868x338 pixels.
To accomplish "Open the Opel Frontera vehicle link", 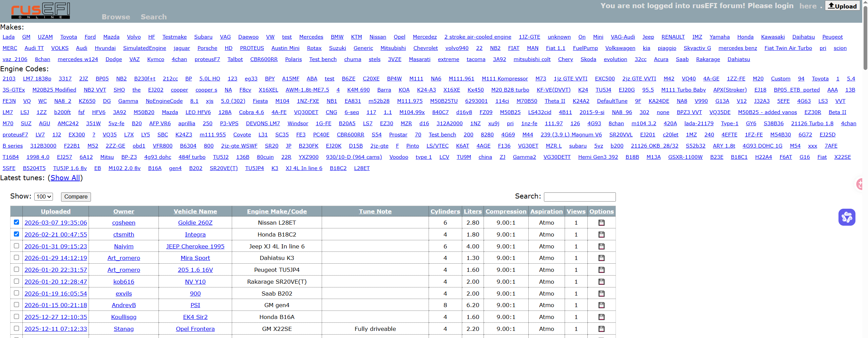I will click(195, 329).
